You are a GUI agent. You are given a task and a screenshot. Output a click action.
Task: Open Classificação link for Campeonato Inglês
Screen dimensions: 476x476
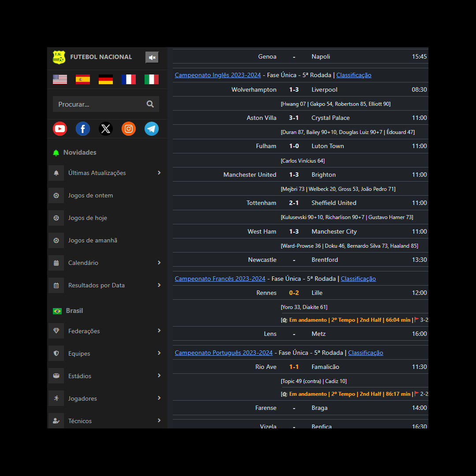(x=353, y=75)
